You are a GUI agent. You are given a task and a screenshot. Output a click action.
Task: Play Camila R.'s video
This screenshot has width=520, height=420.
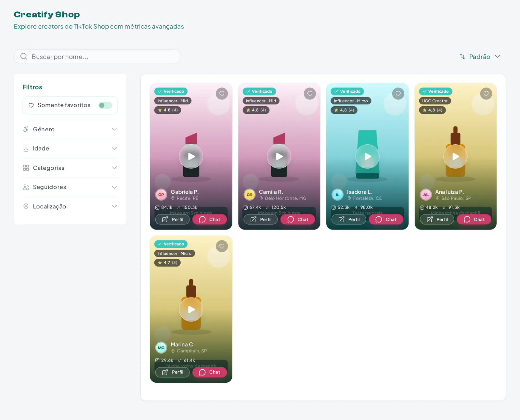(x=279, y=156)
